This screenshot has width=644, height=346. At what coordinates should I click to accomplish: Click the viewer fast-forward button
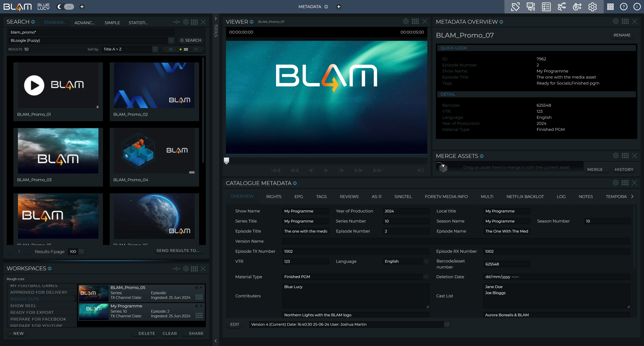click(359, 170)
